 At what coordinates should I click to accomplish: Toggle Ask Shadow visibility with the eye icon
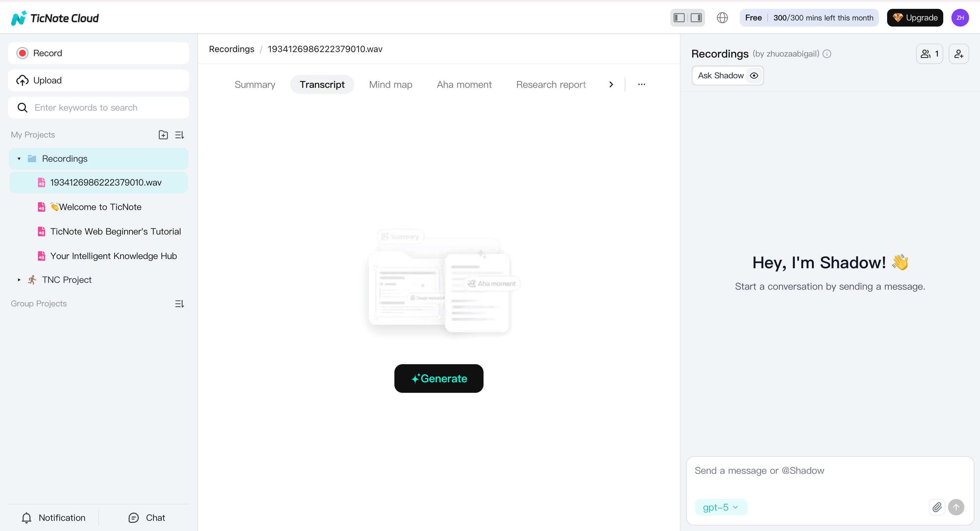tap(754, 75)
